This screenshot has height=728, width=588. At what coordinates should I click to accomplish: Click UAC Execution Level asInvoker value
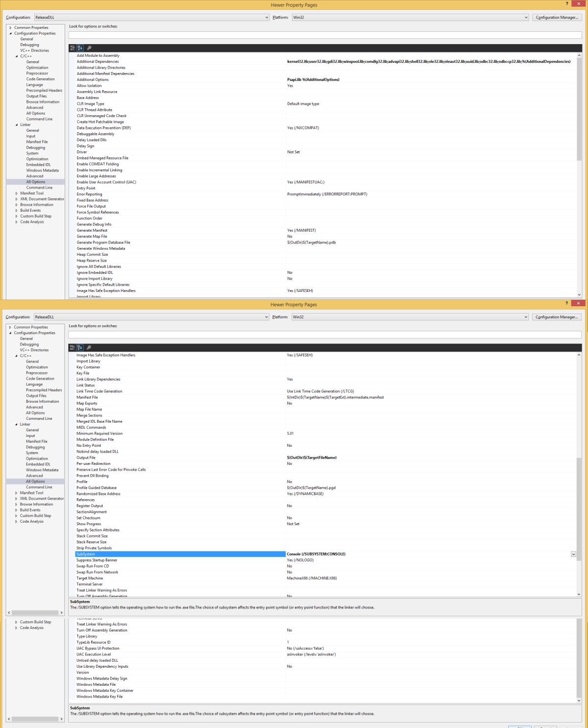click(311, 655)
